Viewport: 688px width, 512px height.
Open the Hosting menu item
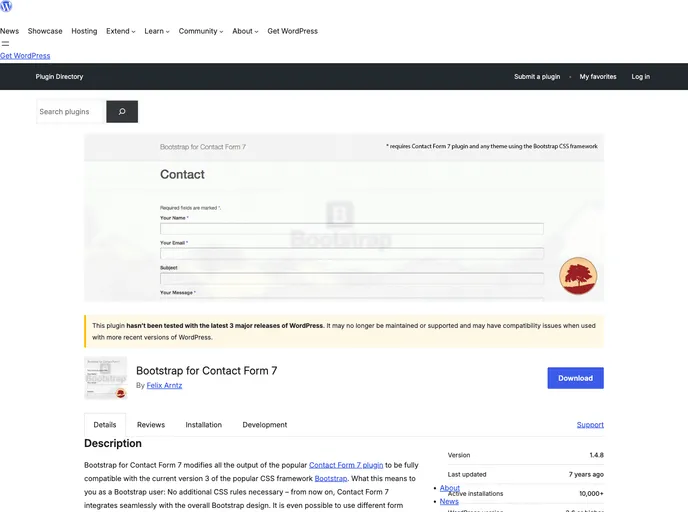pyautogui.click(x=84, y=31)
